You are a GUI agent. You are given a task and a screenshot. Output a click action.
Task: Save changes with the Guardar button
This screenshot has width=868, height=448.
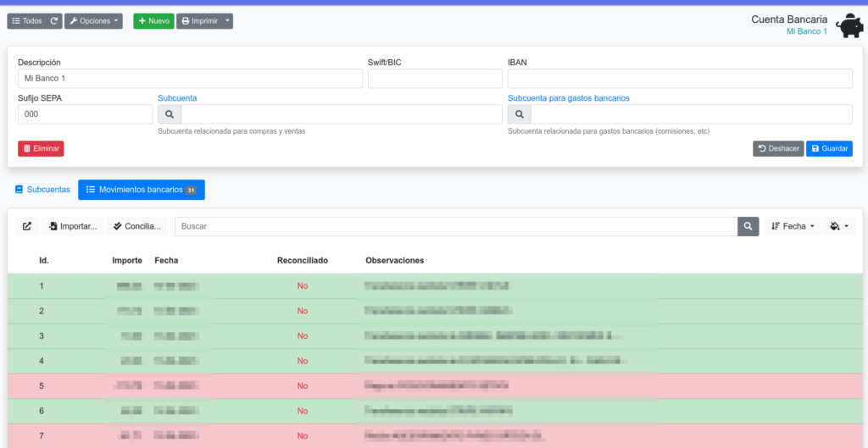click(x=828, y=148)
